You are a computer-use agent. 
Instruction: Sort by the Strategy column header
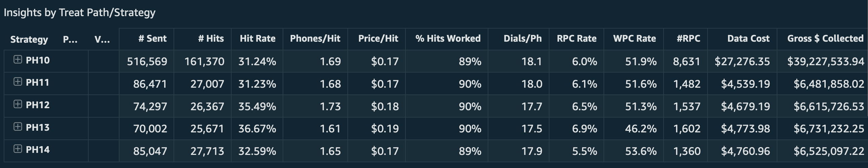(29, 39)
